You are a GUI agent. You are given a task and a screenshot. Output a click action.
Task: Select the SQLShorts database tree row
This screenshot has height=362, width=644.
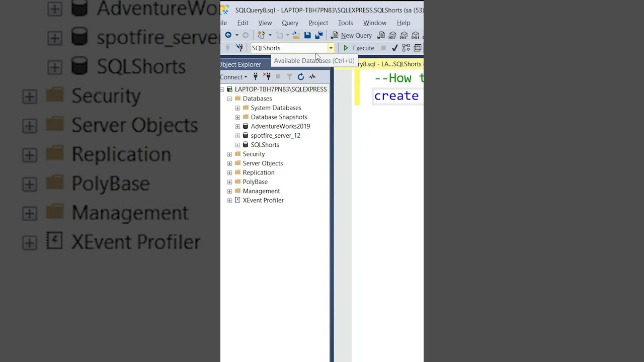coord(265,145)
